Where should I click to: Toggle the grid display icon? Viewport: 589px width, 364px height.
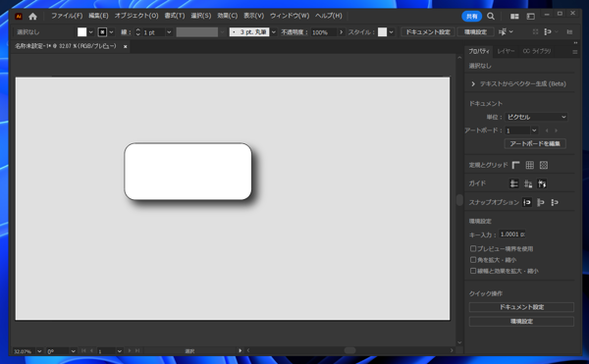click(x=530, y=165)
